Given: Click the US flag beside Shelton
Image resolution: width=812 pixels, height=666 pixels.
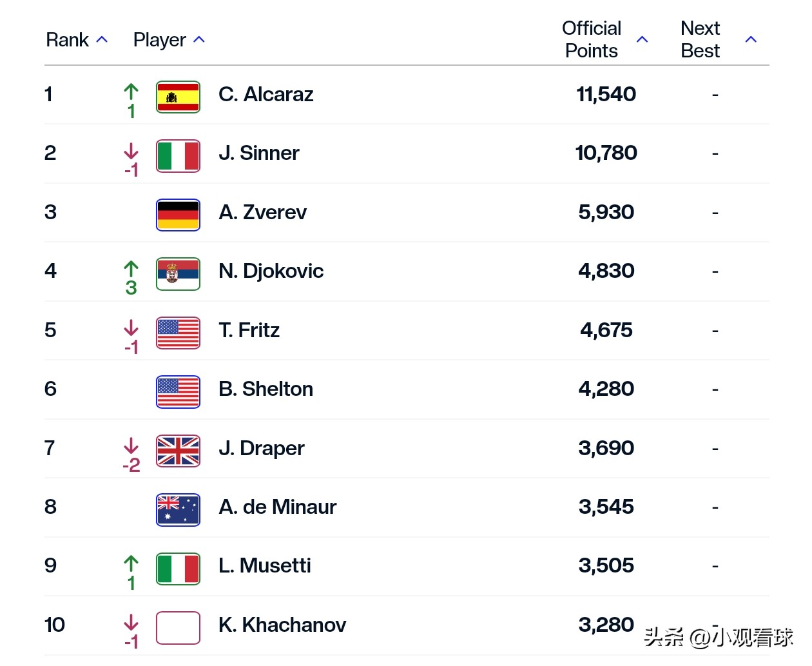Looking at the screenshot, I should click(x=178, y=392).
